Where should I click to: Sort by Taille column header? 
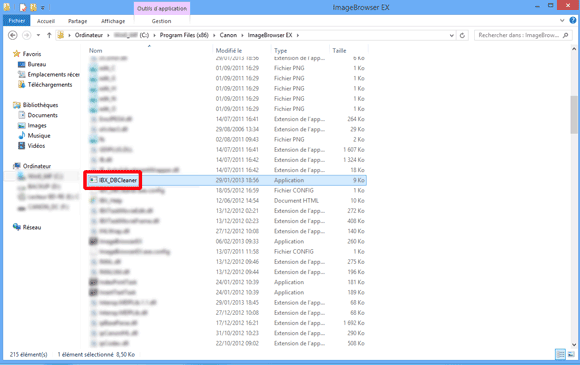pos(339,51)
